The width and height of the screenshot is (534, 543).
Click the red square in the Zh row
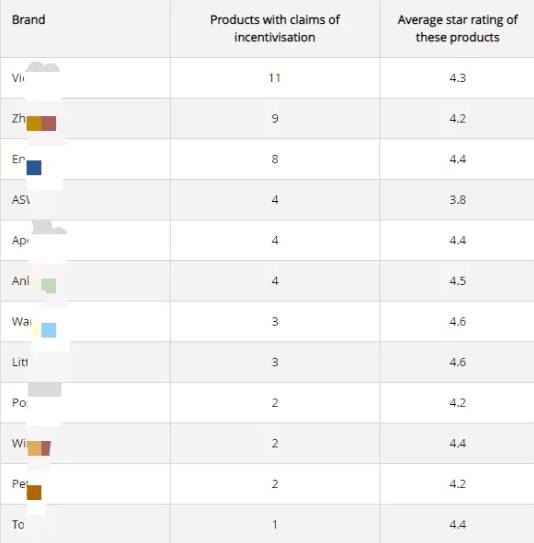click(49, 123)
